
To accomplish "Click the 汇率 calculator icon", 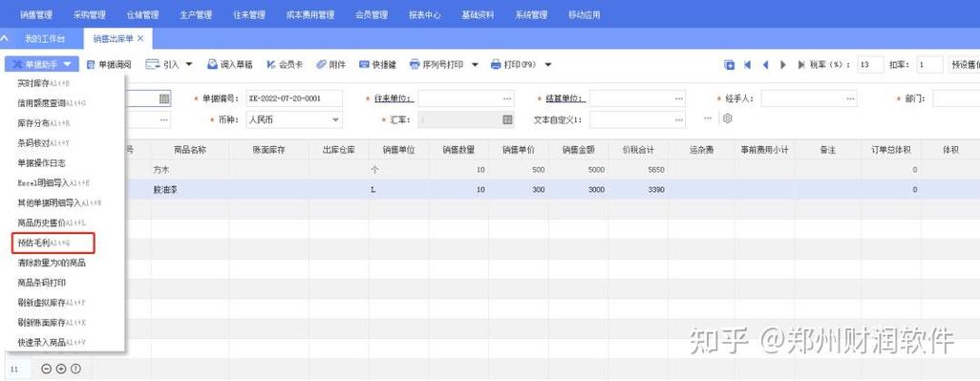I will 507,119.
